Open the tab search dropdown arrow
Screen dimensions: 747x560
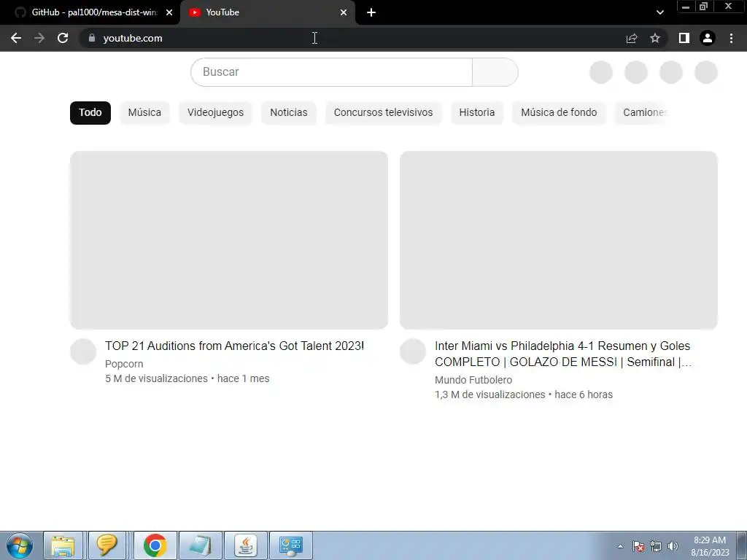point(659,12)
